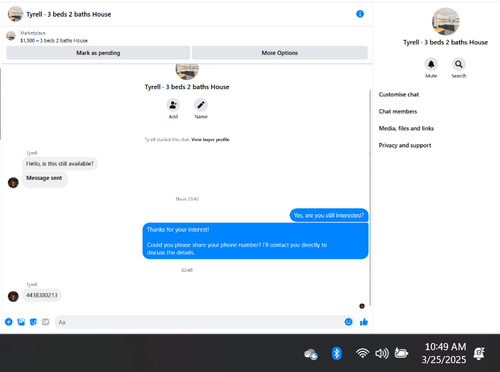The width and height of the screenshot is (500, 372).
Task: Attach a photo file icon
Action: pyautogui.click(x=21, y=322)
